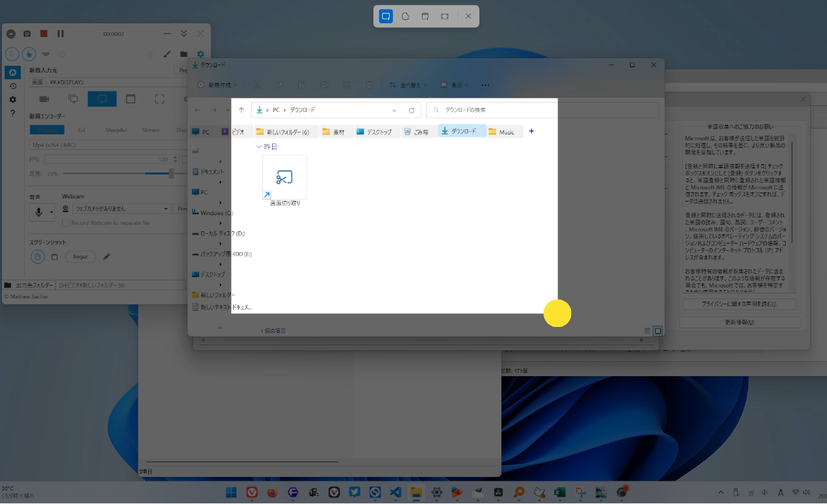Switch to the 素材 folder tab
Viewport: 827px width, 504px height.
337,132
